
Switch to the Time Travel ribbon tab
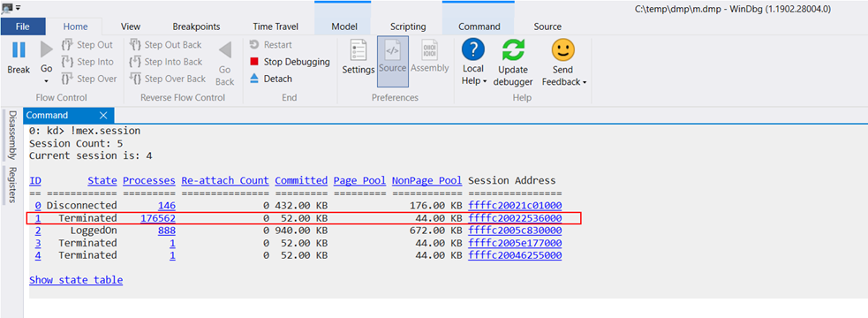275,26
